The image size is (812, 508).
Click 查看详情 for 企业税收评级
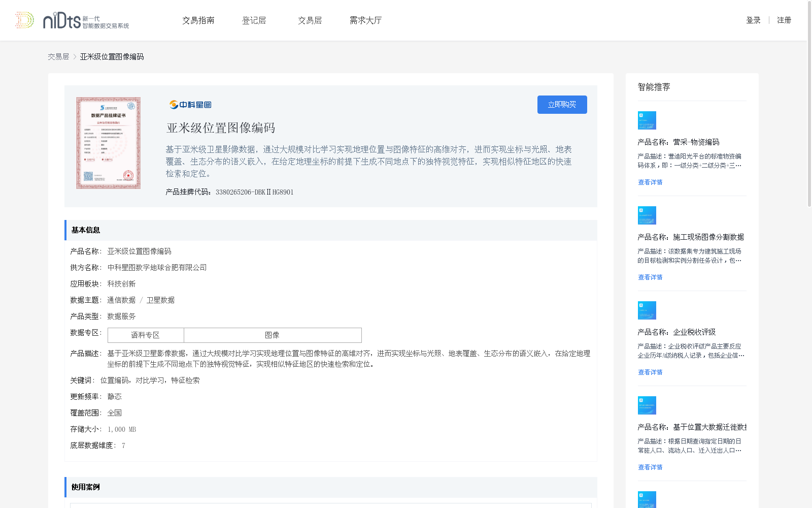coord(650,372)
